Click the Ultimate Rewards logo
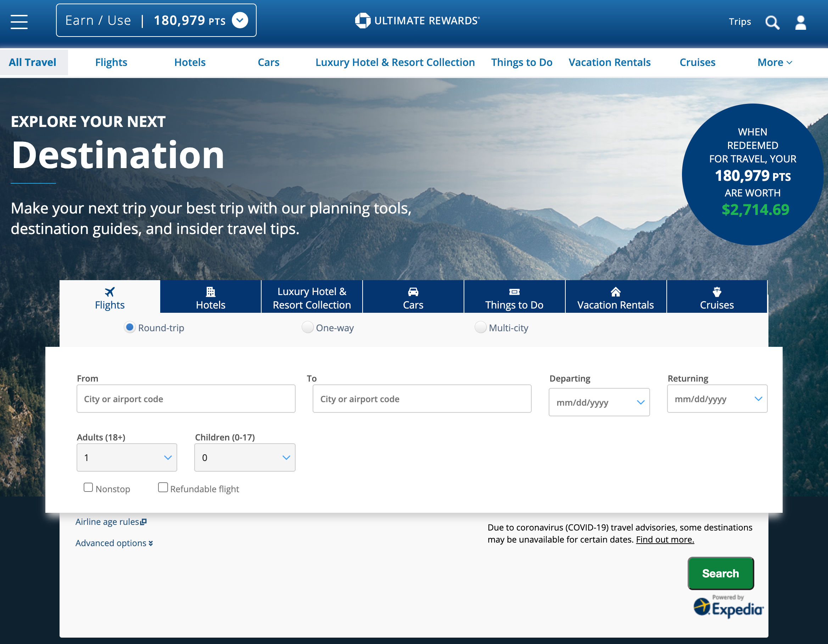This screenshot has height=644, width=828. pos(418,21)
